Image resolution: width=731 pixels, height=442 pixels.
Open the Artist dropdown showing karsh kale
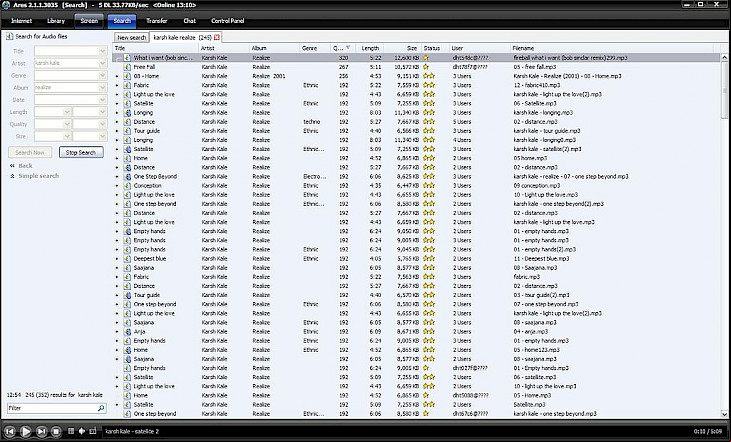pos(103,63)
